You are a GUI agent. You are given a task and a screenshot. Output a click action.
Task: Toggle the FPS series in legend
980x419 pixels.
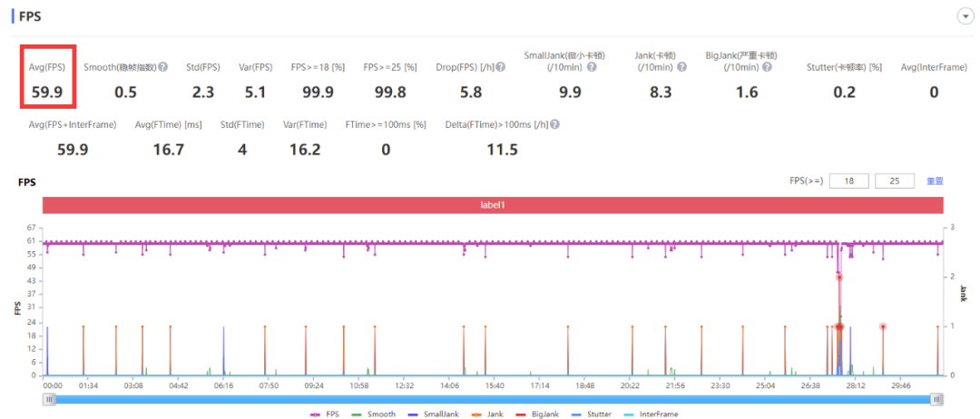324,414
